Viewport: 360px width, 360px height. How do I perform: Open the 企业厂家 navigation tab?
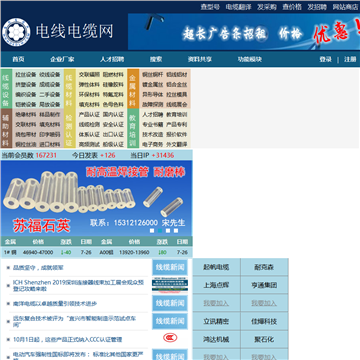coord(62,59)
